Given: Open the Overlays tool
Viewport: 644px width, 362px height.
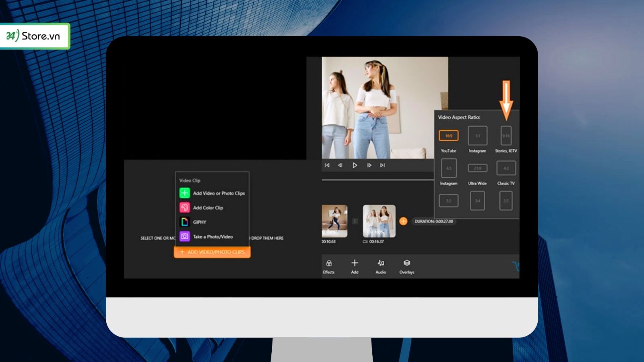Looking at the screenshot, I should 407,267.
